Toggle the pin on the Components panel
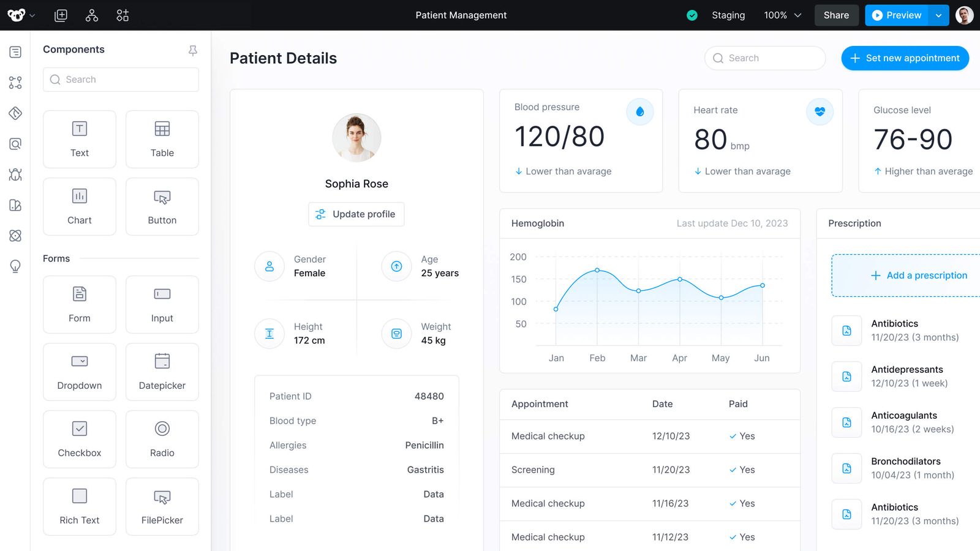This screenshot has width=980, height=551. (x=192, y=50)
